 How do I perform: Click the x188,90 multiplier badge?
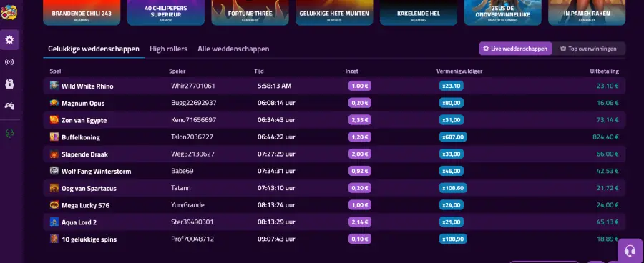pyautogui.click(x=453, y=239)
